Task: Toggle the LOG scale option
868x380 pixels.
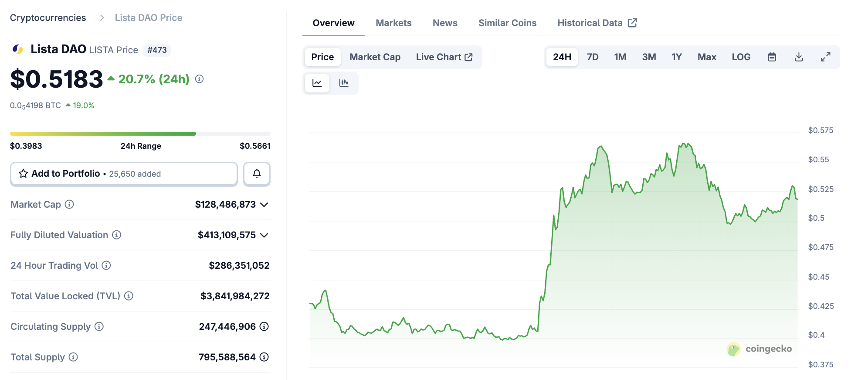Action: [741, 57]
